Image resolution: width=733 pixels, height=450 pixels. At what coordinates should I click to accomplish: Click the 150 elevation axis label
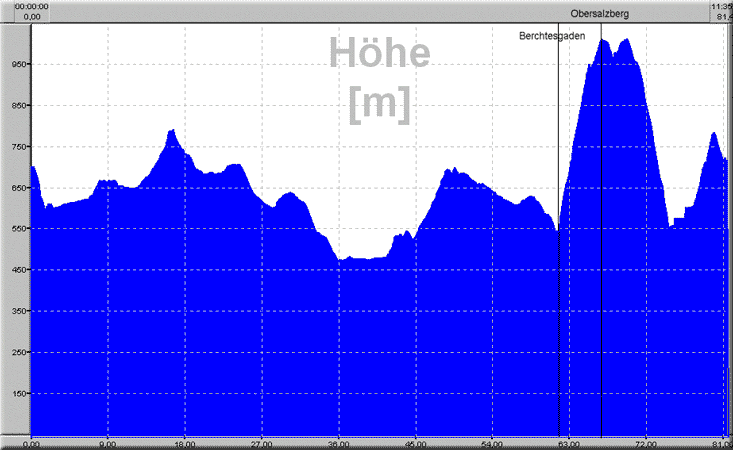pos(18,394)
